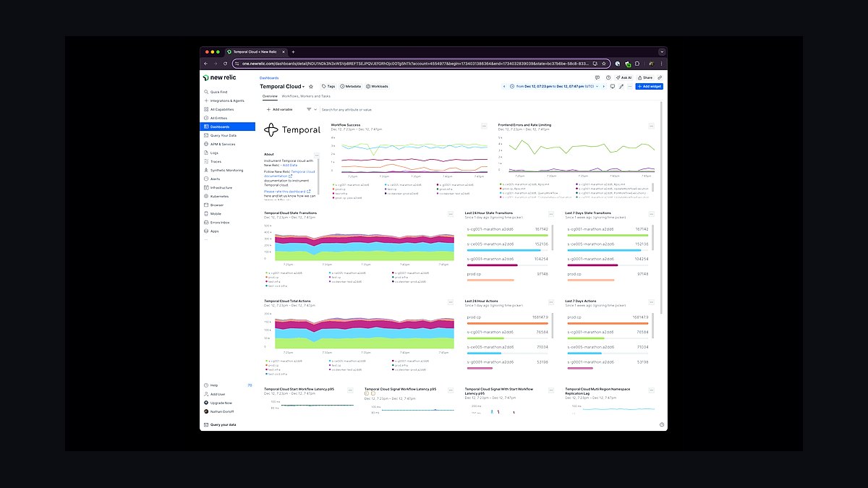Image resolution: width=868 pixels, height=488 pixels.
Task: Open the Alerts section
Action: click(x=228, y=179)
